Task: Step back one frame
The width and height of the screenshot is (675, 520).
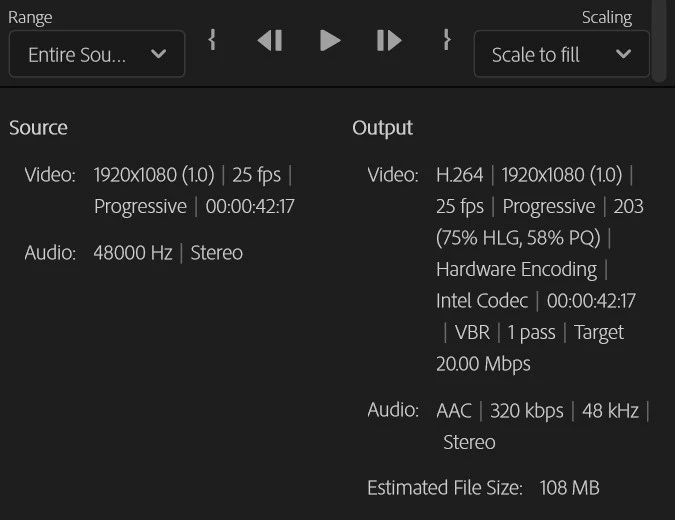Action: (270, 40)
